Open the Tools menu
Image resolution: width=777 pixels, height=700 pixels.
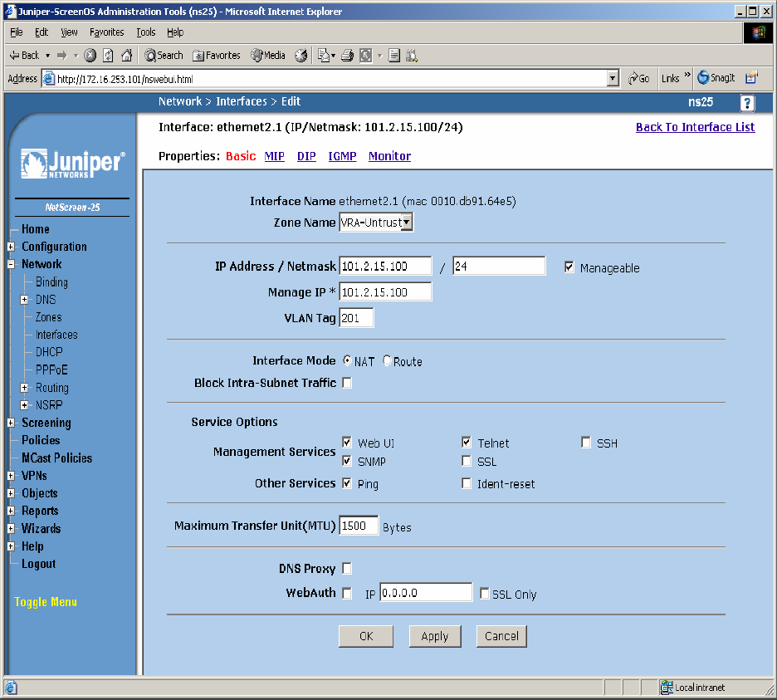(146, 32)
